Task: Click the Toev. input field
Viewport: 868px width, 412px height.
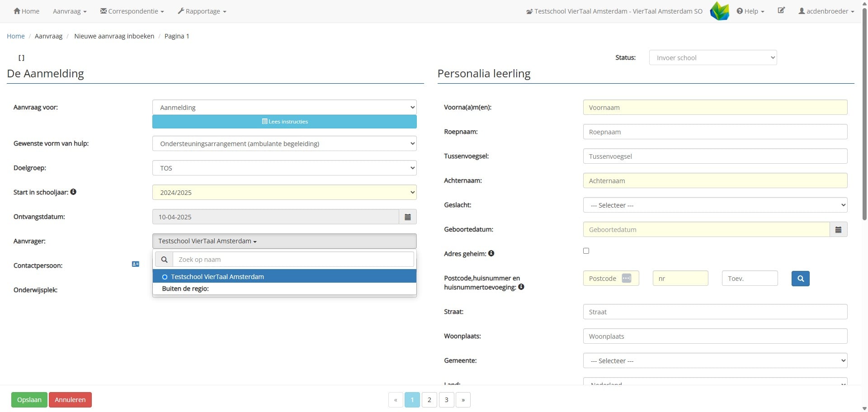Action: click(x=750, y=278)
